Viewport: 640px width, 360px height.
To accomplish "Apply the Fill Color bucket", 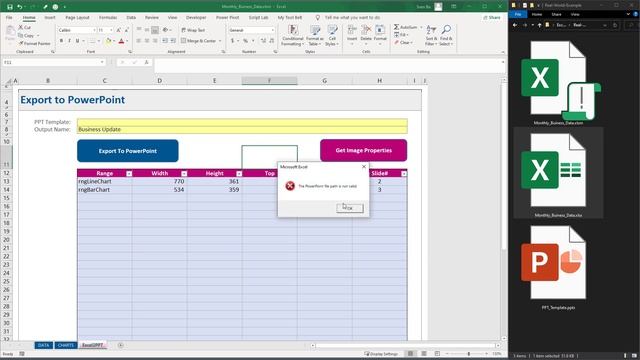I will point(108,41).
